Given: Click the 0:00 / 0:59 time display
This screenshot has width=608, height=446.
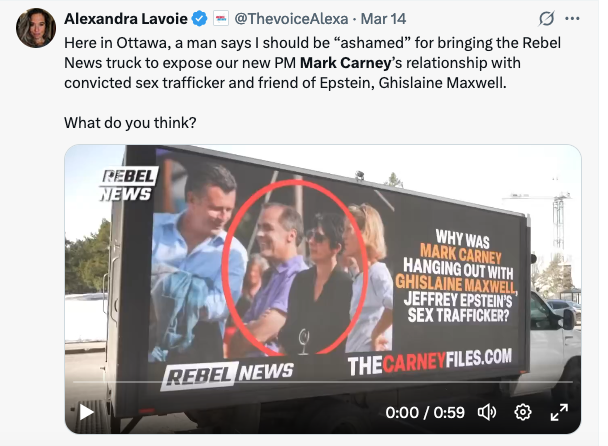Looking at the screenshot, I should point(425,412).
